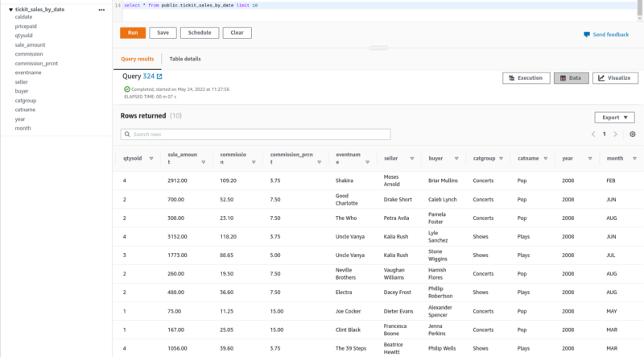This screenshot has width=644, height=357.
Task: Clear the query editor
Action: point(237,33)
